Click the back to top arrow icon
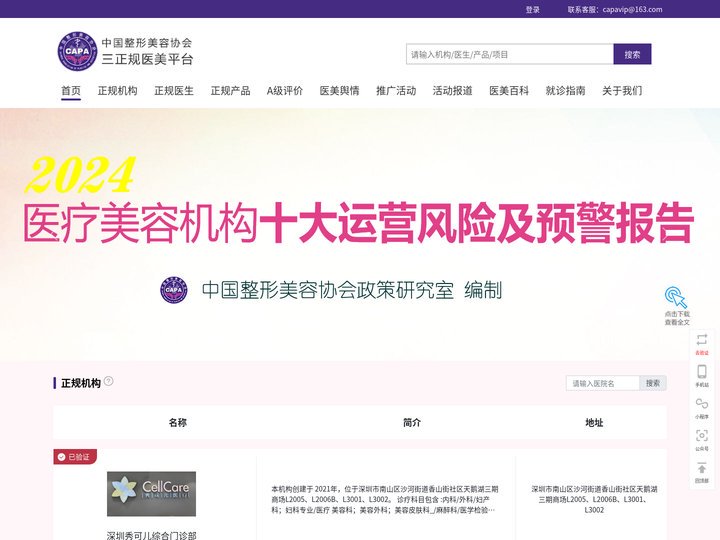The image size is (720, 540). [702, 468]
